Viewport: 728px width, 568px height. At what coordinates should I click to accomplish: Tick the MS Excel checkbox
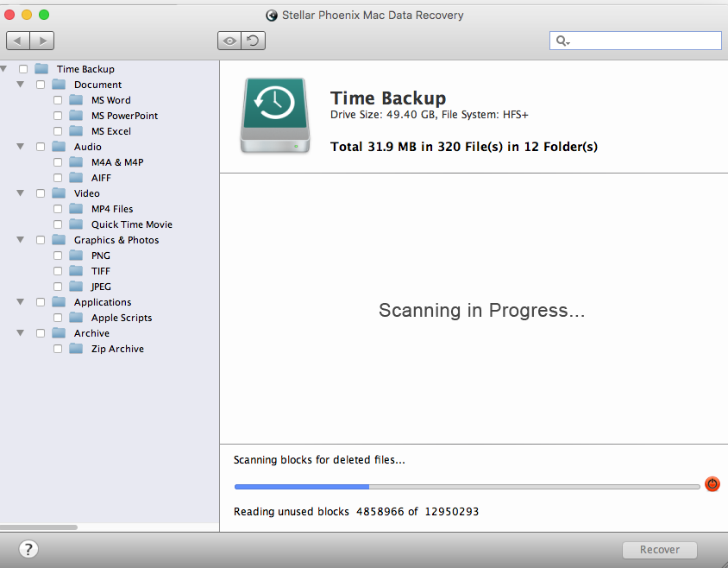58,131
